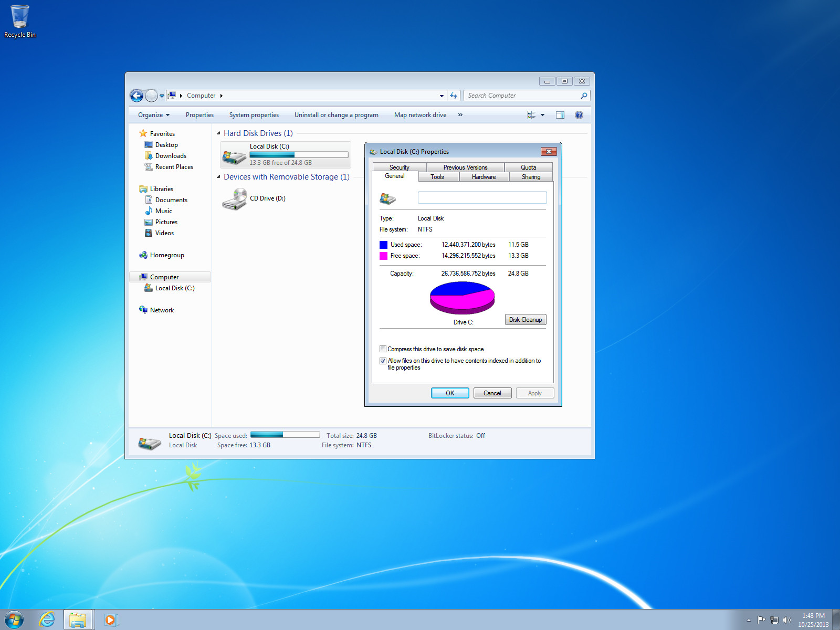Uncheck Allow files to be indexed checkbox
Viewport: 840px width, 630px height.
point(383,361)
